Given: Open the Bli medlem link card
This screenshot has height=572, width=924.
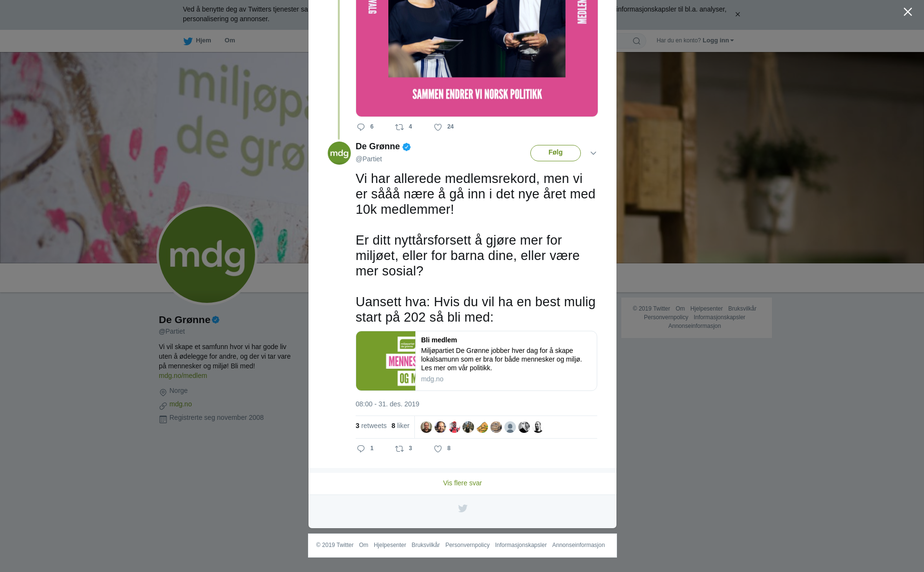Looking at the screenshot, I should (476, 361).
